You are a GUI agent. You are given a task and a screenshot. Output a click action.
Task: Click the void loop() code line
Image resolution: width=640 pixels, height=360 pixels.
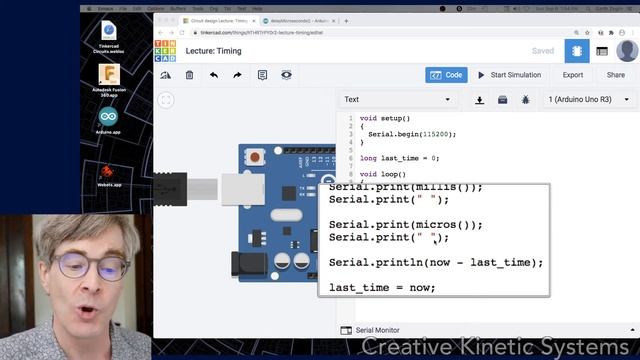383,174
